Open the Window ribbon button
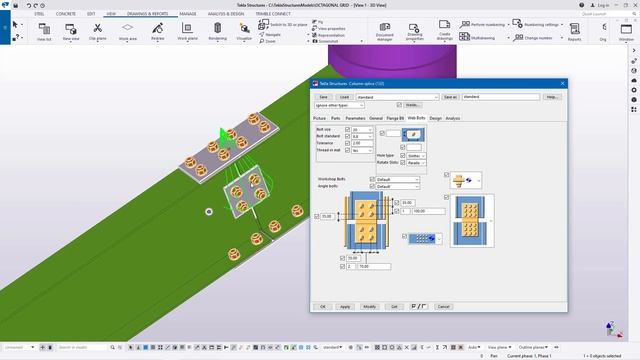Viewport: 640px width, 360px height. click(626, 32)
